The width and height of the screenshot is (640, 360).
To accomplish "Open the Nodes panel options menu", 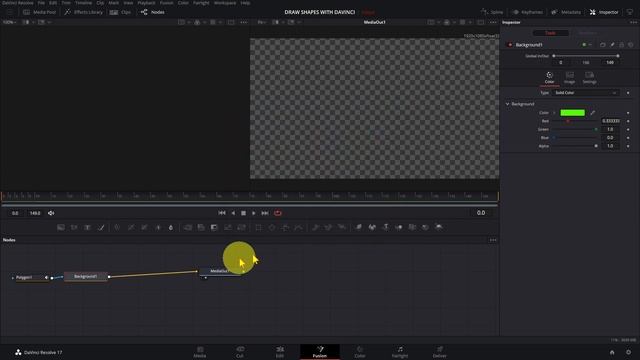I will pos(493,240).
